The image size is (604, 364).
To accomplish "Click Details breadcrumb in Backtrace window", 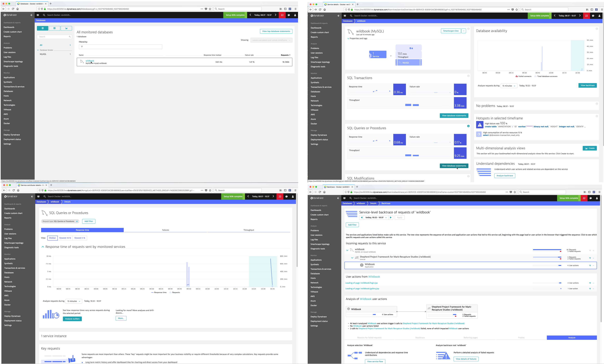I will click(x=373, y=203).
